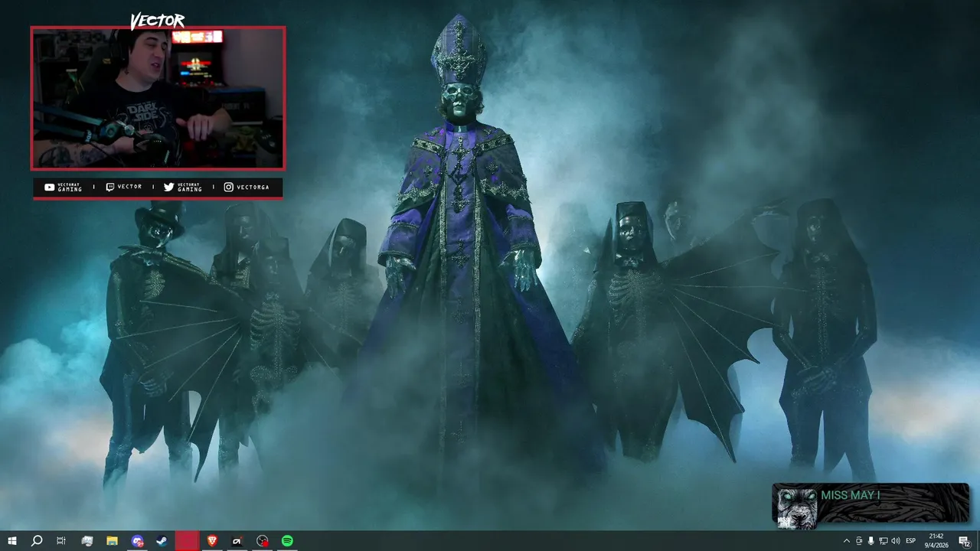
Task: Switch to the red highlighted taskbar app
Action: click(187, 541)
